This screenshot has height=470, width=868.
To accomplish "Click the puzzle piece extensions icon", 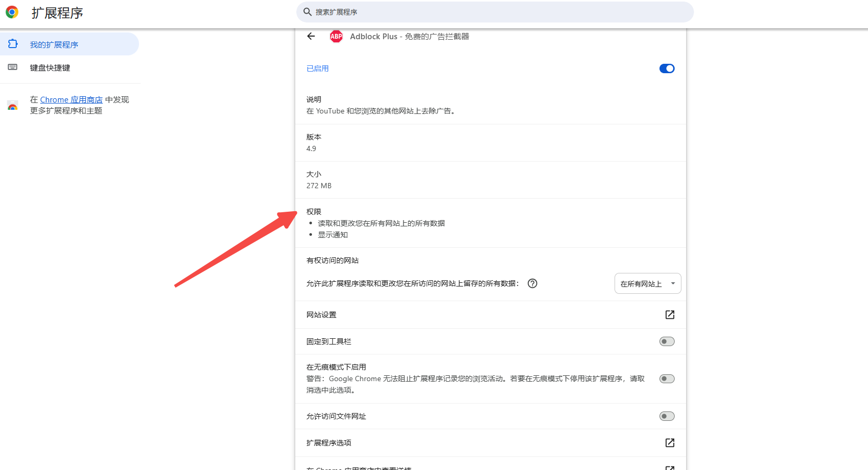I will pyautogui.click(x=13, y=44).
